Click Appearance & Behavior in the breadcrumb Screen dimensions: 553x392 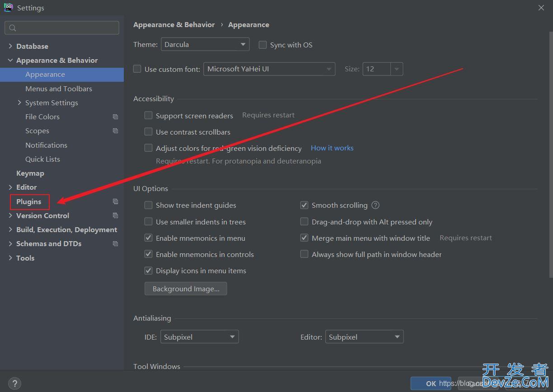click(x=174, y=24)
